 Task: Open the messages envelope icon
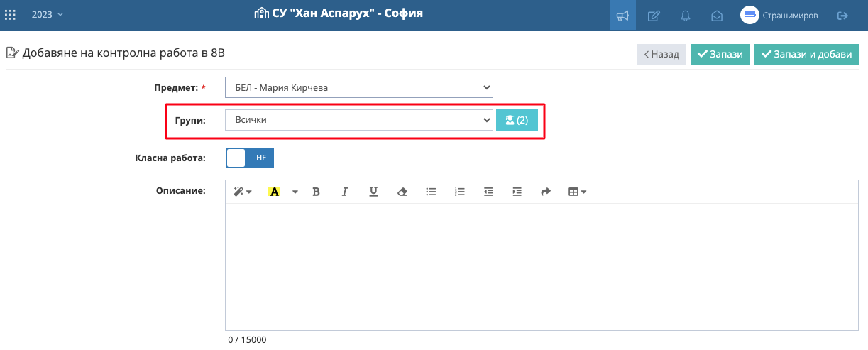click(x=717, y=15)
